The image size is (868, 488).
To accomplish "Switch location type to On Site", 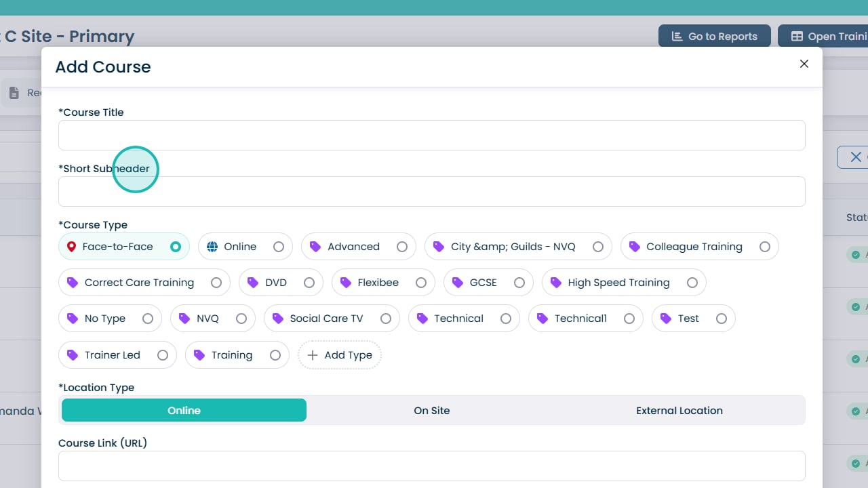I will (x=432, y=411).
